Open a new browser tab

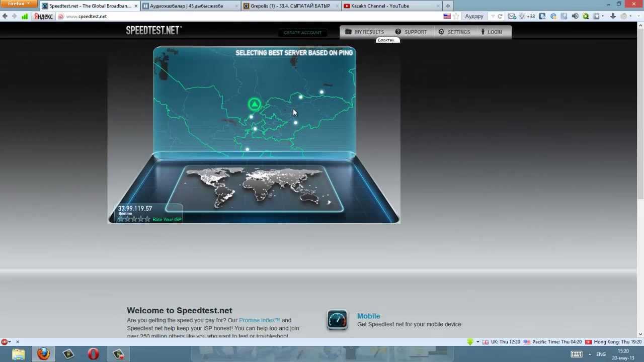tap(448, 6)
